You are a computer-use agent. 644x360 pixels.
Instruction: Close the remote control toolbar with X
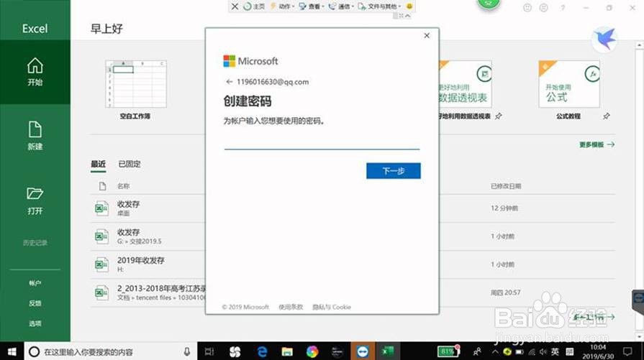point(235,6)
